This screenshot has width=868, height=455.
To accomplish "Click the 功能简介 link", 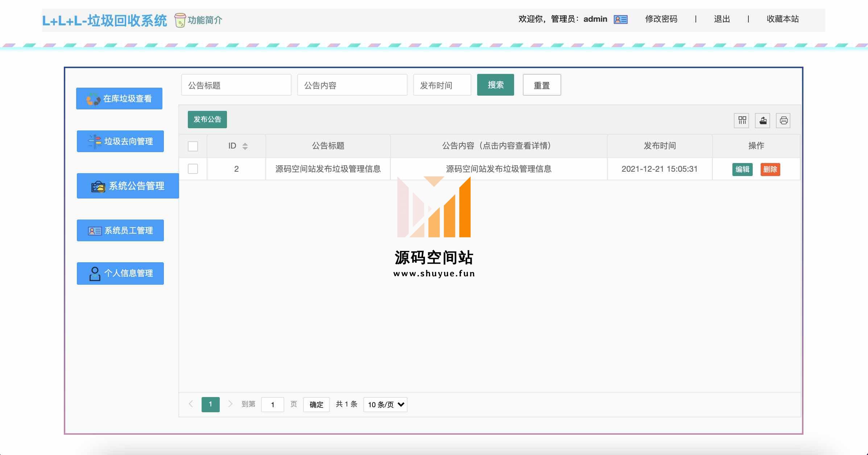I will [205, 20].
